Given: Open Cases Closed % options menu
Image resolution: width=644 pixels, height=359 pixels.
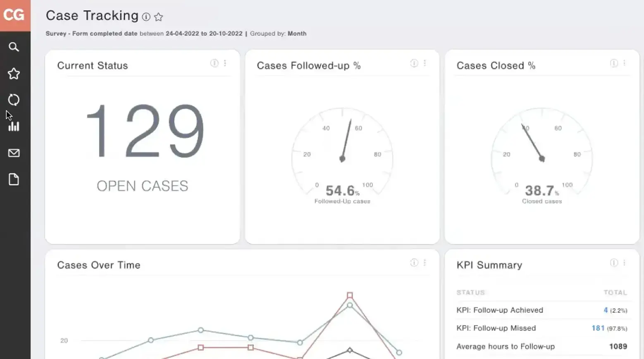Looking at the screenshot, I should coord(624,63).
